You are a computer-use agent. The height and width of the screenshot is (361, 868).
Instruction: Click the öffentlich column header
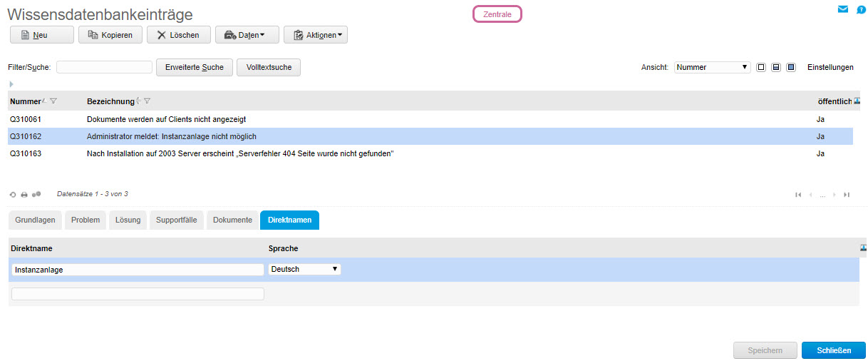(x=835, y=101)
